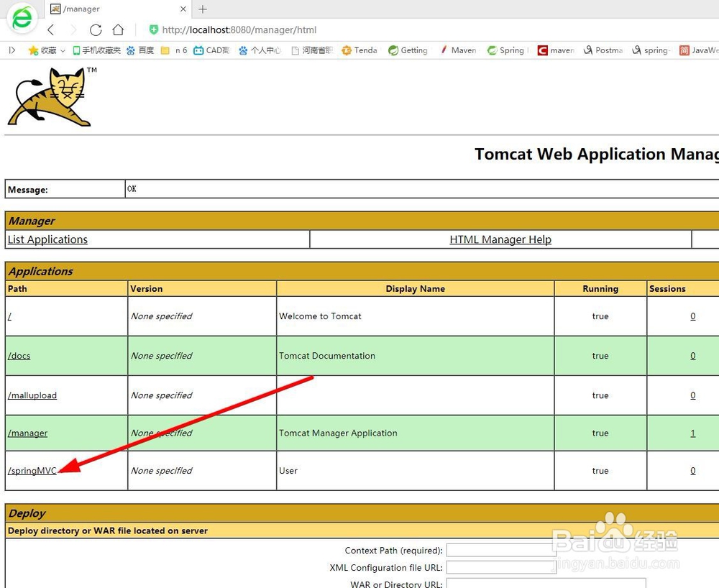Screen dimensions: 719x588
Task: Click sessions count 0 for /springMVC
Action: point(693,471)
